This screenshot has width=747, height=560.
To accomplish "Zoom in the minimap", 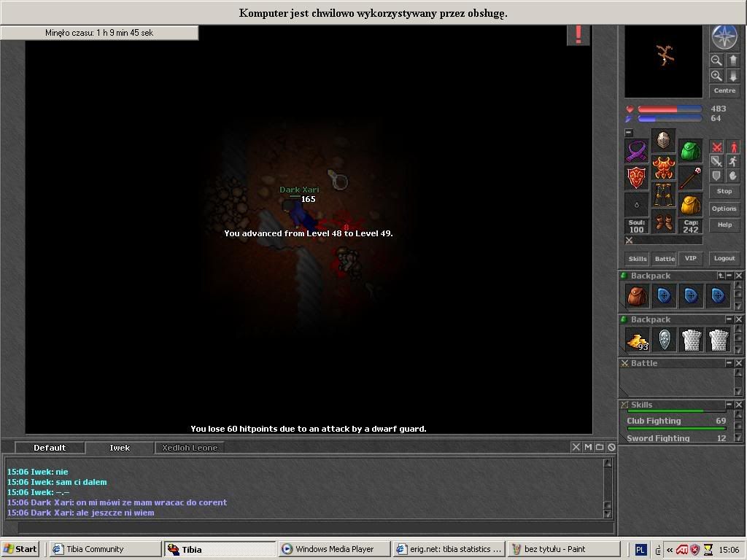I will click(716, 76).
